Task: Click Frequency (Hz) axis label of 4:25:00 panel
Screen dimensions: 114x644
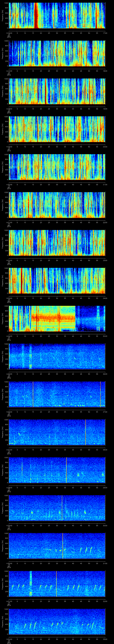Action: click(3, 357)
